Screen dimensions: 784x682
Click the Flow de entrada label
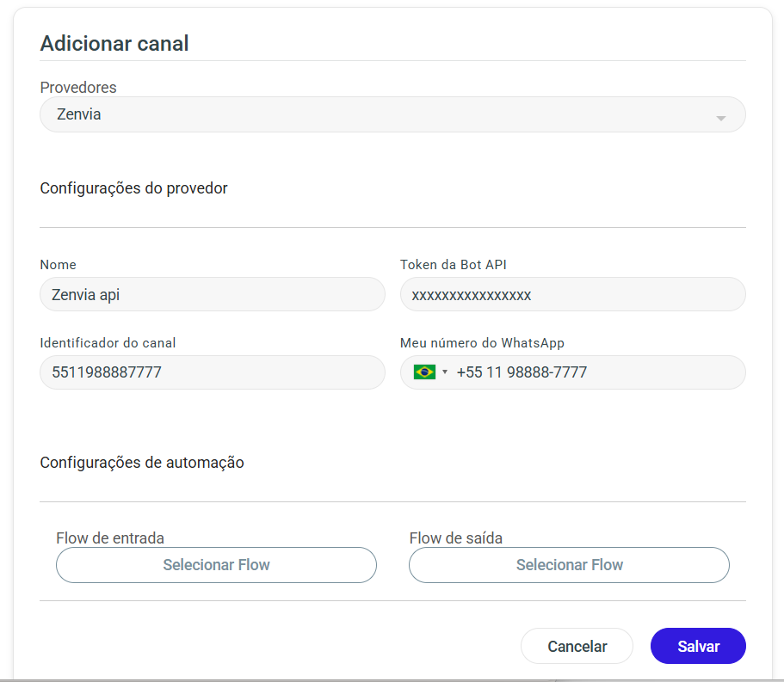(110, 538)
